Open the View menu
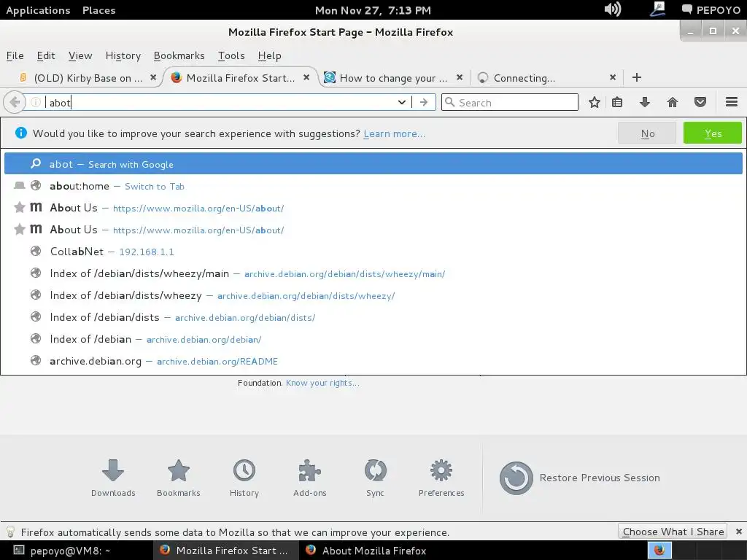The width and height of the screenshot is (747, 560). pyautogui.click(x=80, y=55)
